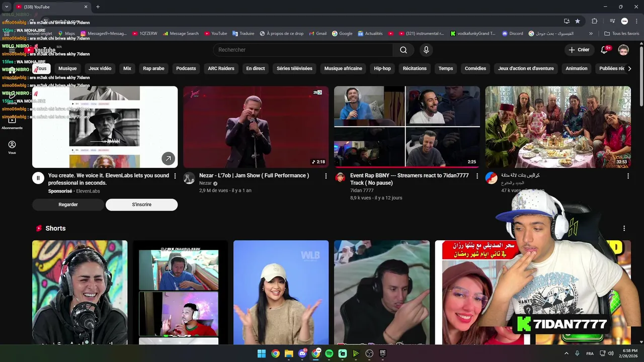Click the S'inscrire button

(141, 205)
